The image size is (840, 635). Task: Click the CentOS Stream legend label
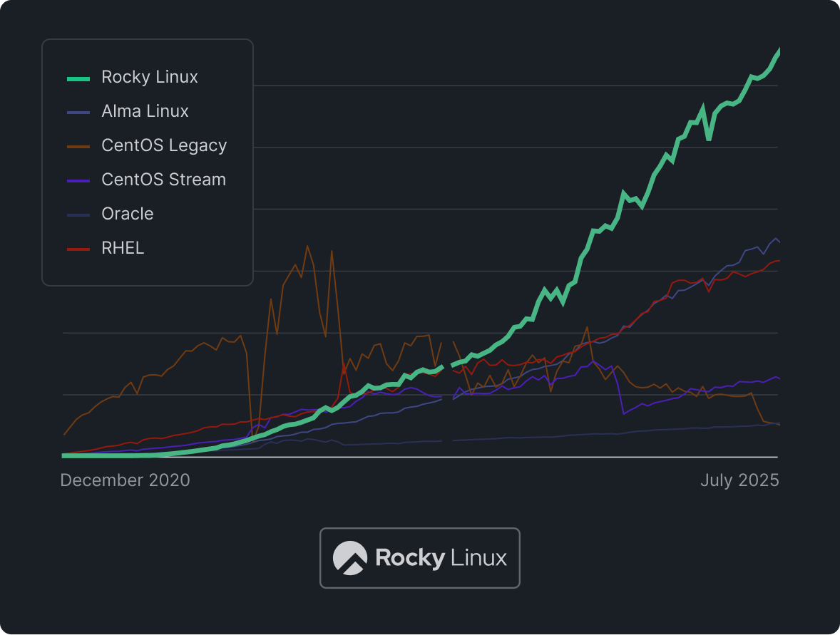[x=163, y=180]
